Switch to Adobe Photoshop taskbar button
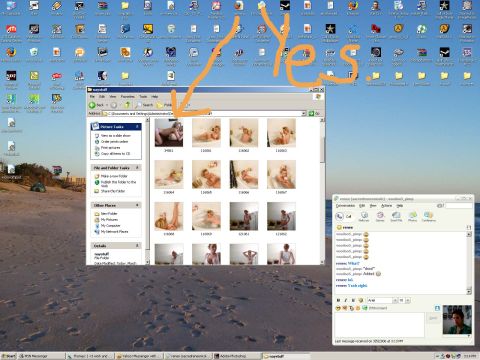Viewport: 480px width, 360px height. 236,356
